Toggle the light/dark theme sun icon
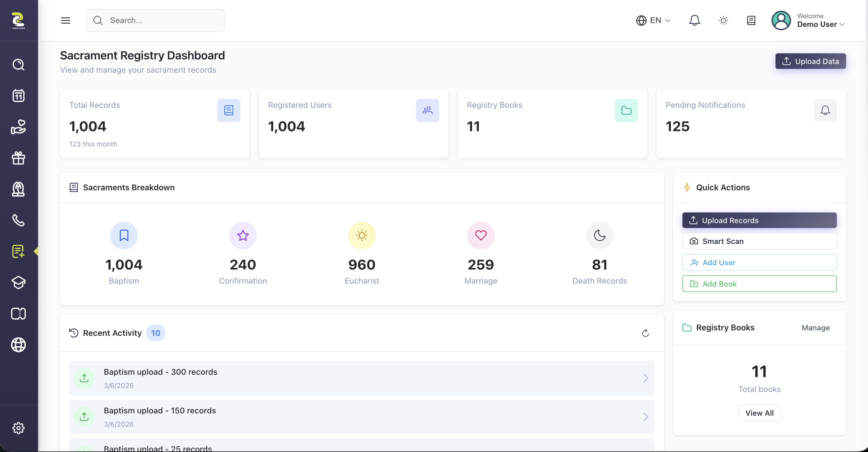 [x=723, y=20]
